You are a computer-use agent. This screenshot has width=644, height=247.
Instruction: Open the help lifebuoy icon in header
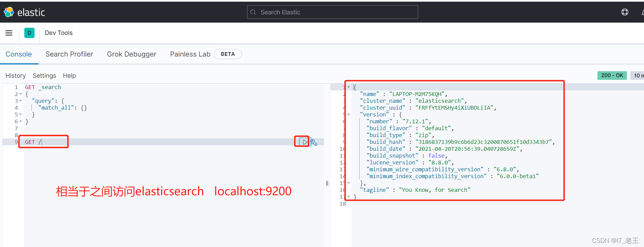pyautogui.click(x=624, y=12)
